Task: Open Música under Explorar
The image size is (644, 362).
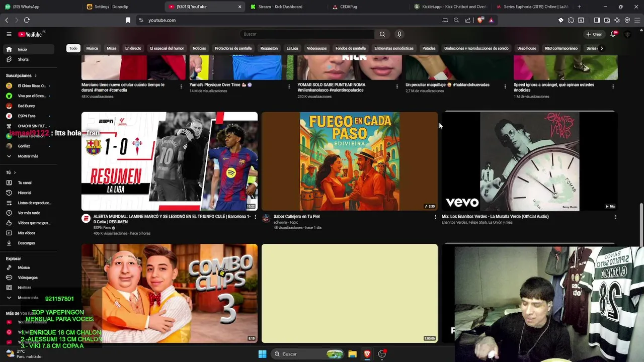Action: (24, 267)
